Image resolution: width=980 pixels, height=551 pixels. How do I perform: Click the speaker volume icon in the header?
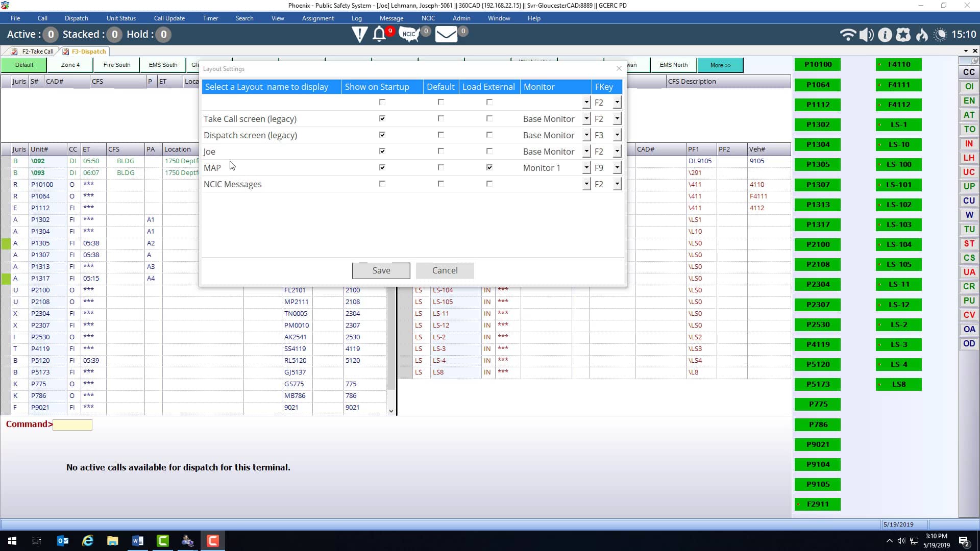866,34
